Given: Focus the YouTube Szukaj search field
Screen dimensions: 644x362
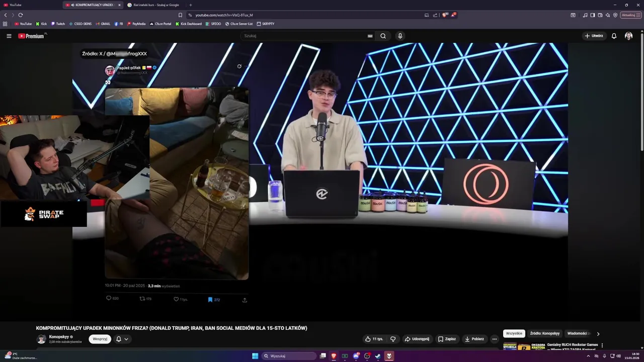Looking at the screenshot, I should pos(304,36).
